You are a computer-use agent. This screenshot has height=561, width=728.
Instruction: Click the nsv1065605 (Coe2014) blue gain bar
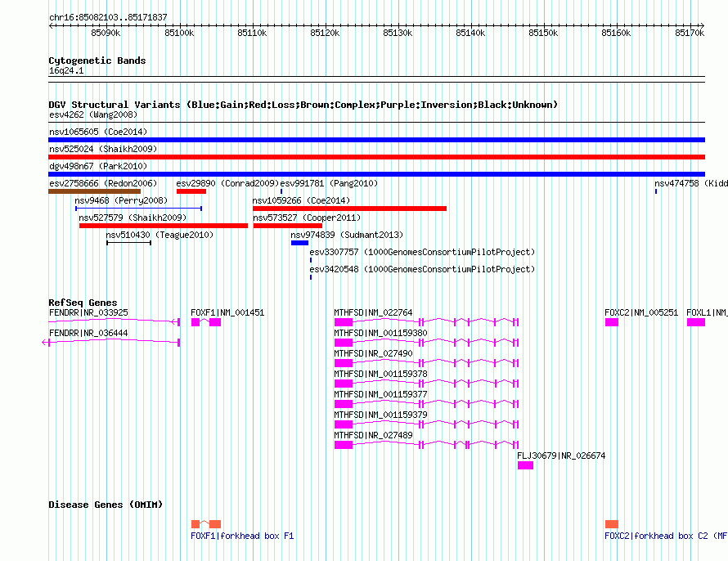[376, 140]
